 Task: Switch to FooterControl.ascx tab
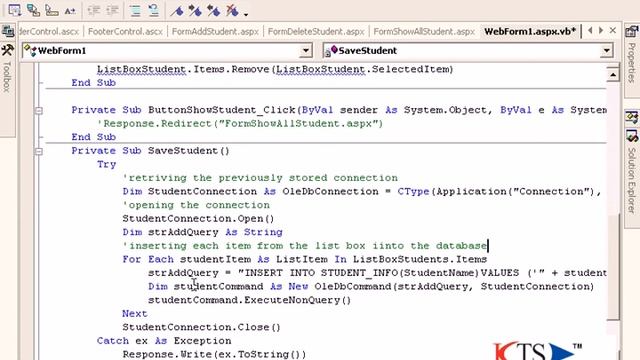[x=125, y=31]
